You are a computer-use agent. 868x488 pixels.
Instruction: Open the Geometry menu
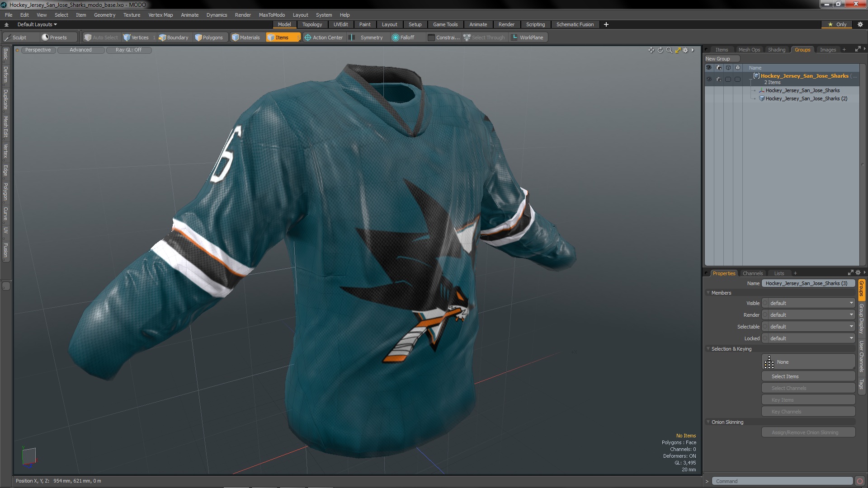pos(104,15)
